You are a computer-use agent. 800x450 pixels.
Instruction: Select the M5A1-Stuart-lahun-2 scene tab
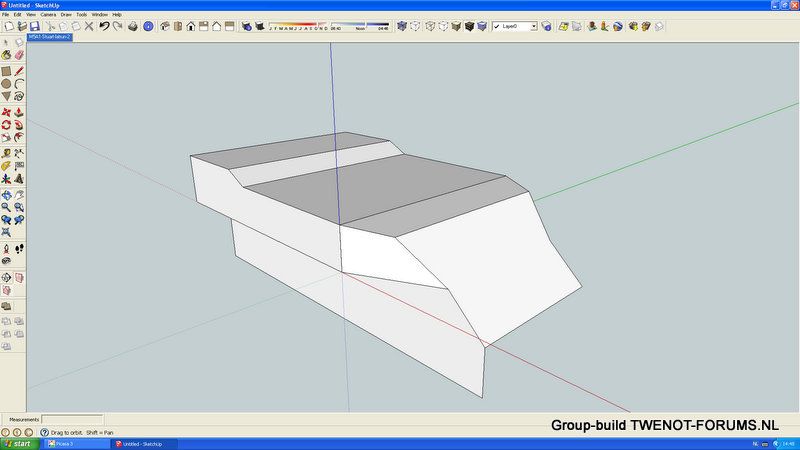(49, 37)
